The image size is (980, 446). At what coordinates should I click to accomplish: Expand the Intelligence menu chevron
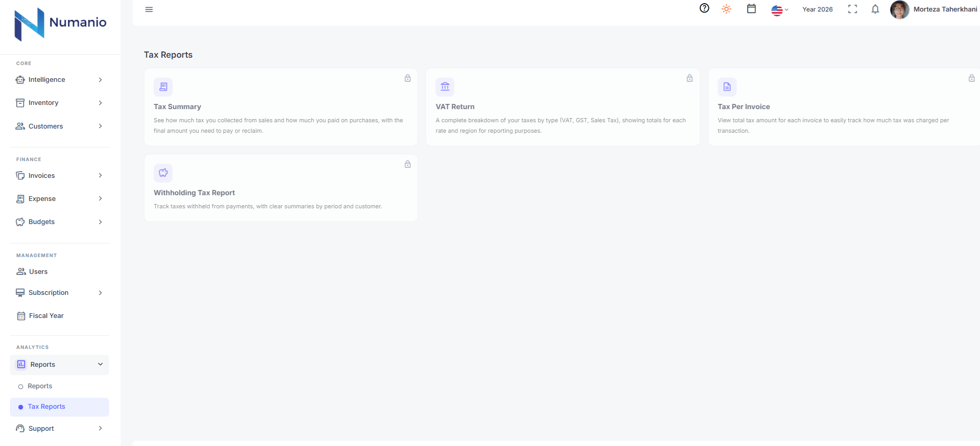[x=100, y=80]
